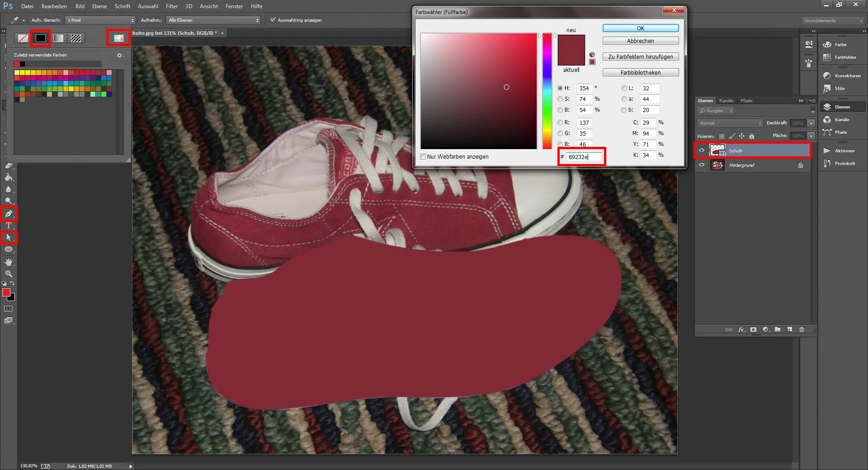Select the Zoom magnifier tool

tap(9, 274)
